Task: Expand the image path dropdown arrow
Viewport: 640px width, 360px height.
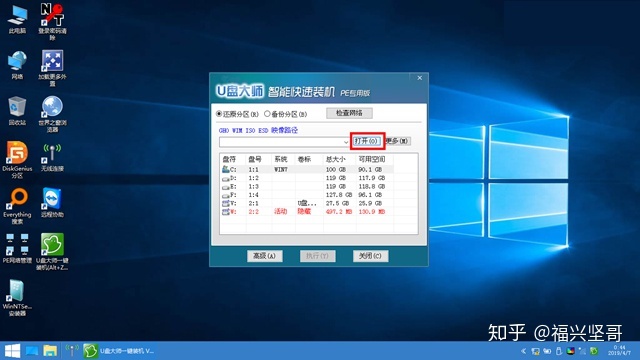Action: click(x=346, y=142)
